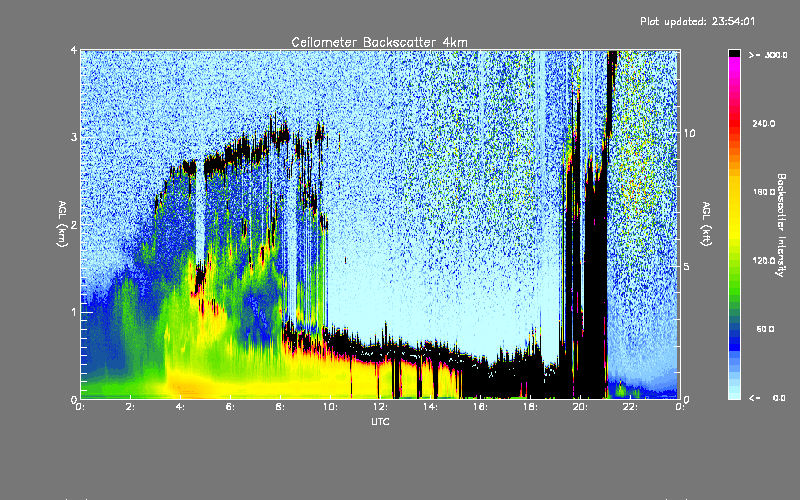Click the 5 kft tick on right axis
Screen dimensions: 800x500
[x=686, y=266]
